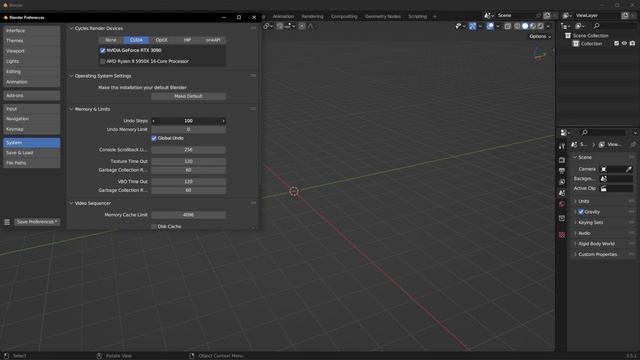This screenshot has height=360, width=640.
Task: Toggle the Global Undo checkbox
Action: point(154,138)
